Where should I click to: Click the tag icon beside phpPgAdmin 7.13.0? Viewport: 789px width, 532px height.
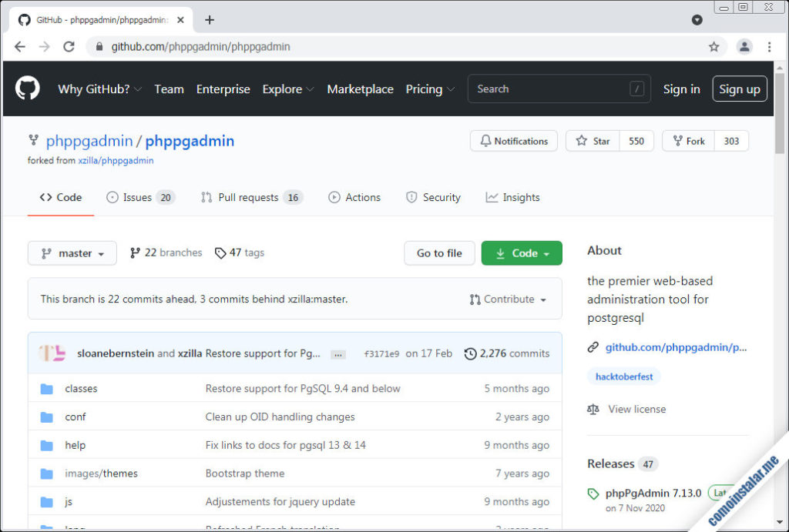(593, 494)
